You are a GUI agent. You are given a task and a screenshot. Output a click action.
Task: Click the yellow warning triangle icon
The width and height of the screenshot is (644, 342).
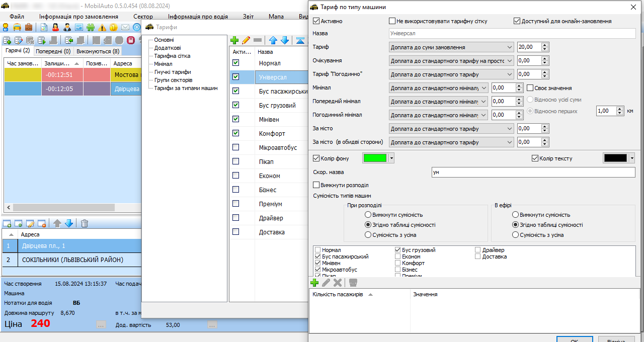click(103, 27)
